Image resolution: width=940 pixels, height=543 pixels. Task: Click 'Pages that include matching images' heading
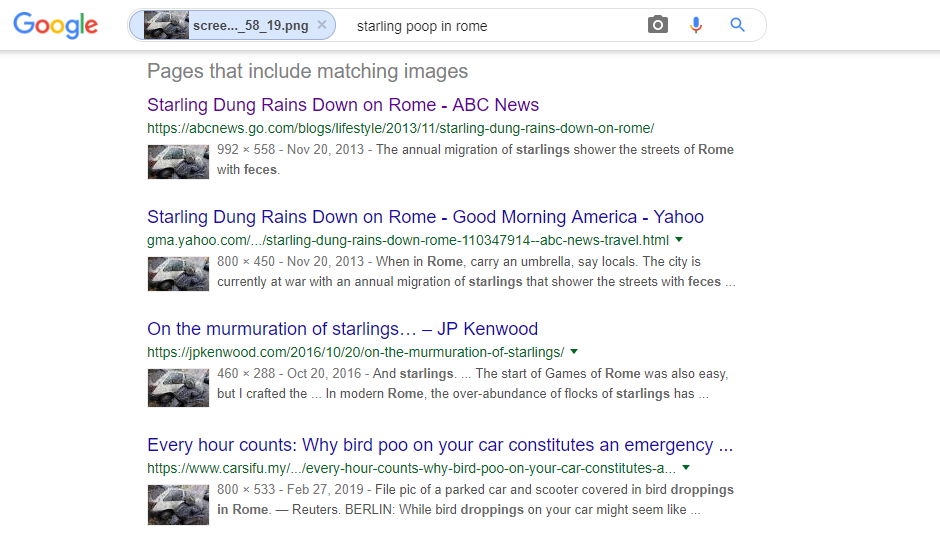(308, 71)
